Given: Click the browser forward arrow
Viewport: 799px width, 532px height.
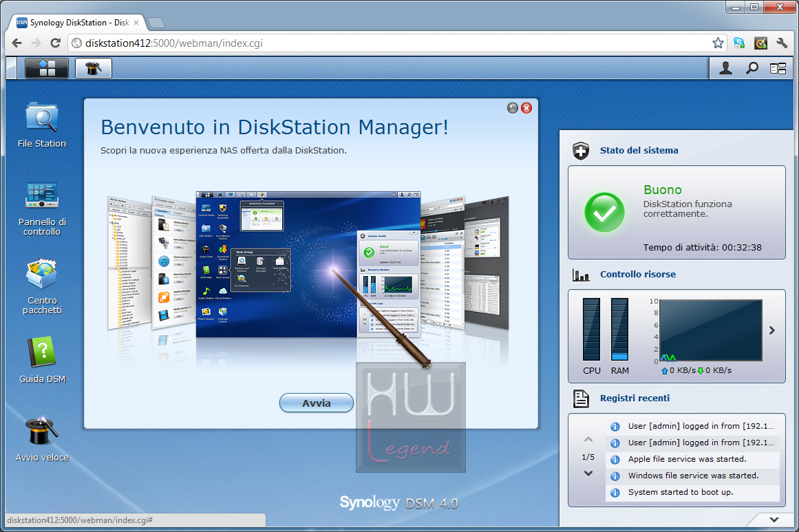Looking at the screenshot, I should pos(36,43).
